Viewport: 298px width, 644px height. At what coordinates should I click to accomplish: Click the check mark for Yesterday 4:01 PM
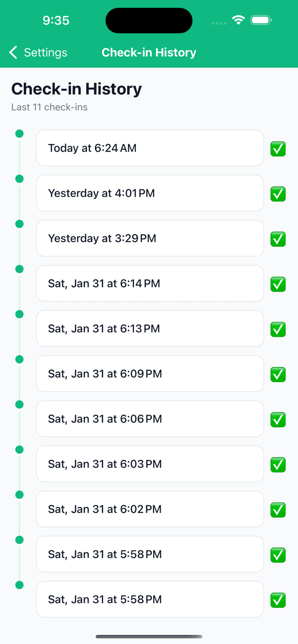pos(278,194)
